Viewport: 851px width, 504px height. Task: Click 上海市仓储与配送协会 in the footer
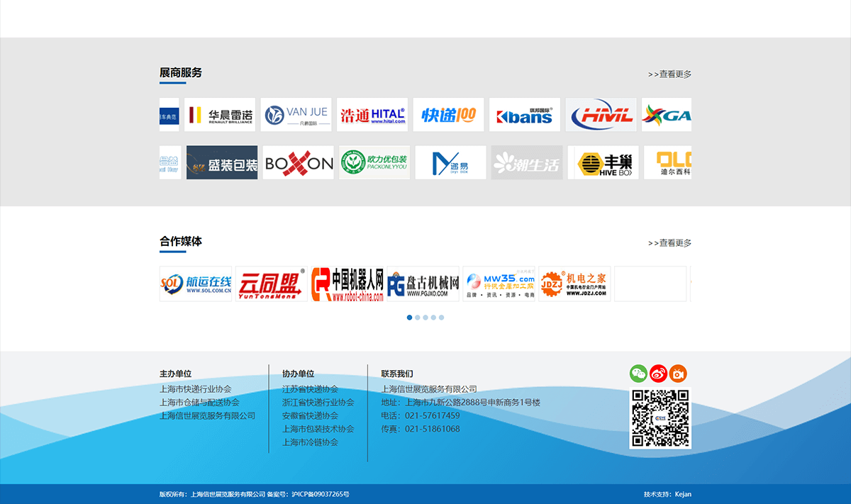[199, 402]
